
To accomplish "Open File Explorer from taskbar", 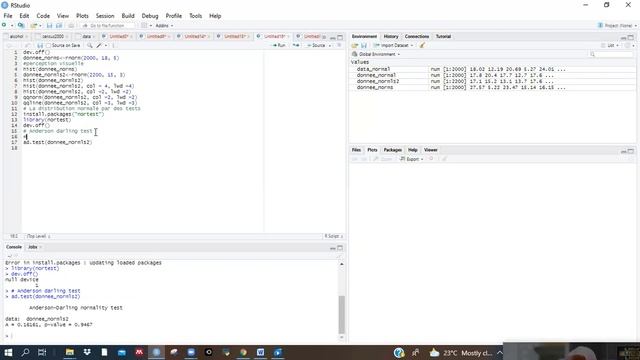I will click(x=70, y=352).
